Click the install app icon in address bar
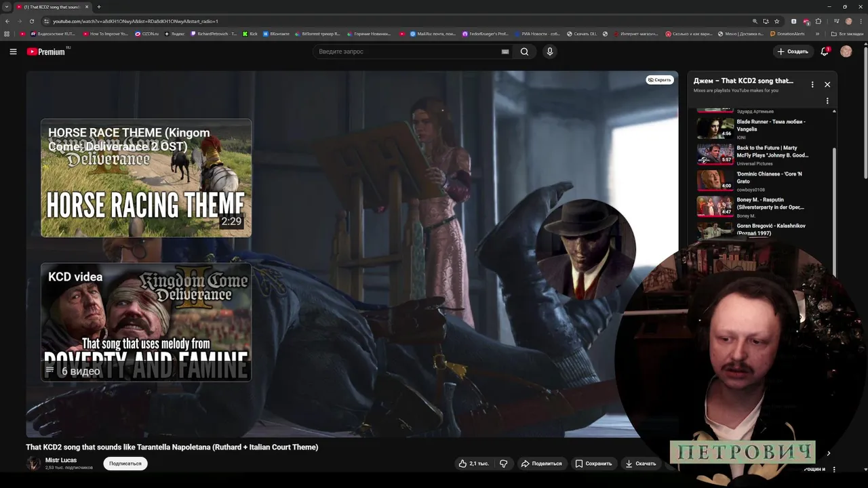Image resolution: width=868 pixels, height=488 pixels. pos(766,21)
